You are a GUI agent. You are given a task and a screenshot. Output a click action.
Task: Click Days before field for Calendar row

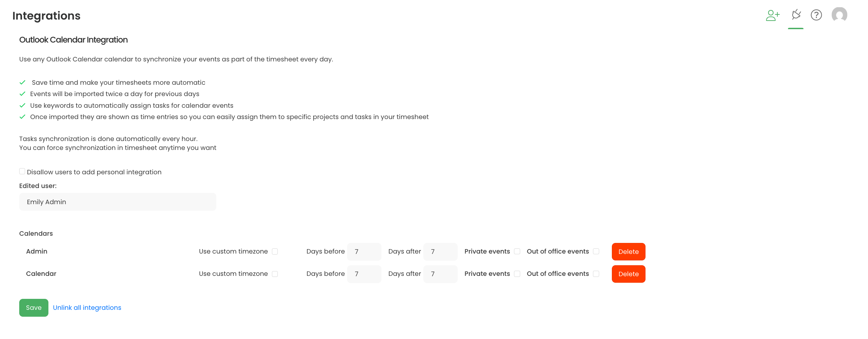click(x=364, y=274)
